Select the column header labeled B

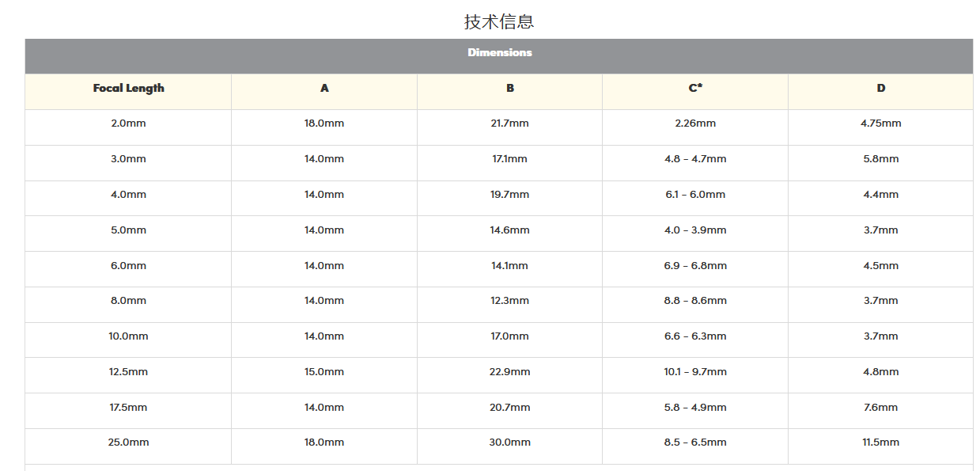point(509,88)
